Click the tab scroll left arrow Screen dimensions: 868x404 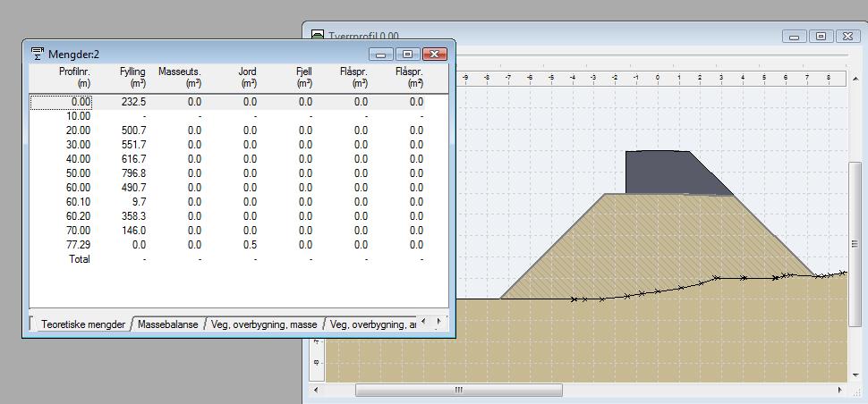423,321
